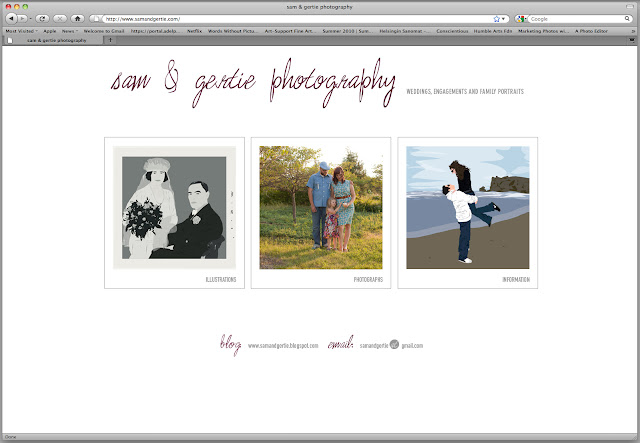640x443 pixels.
Task: Click the Done status bar text
Action: (x=11, y=437)
